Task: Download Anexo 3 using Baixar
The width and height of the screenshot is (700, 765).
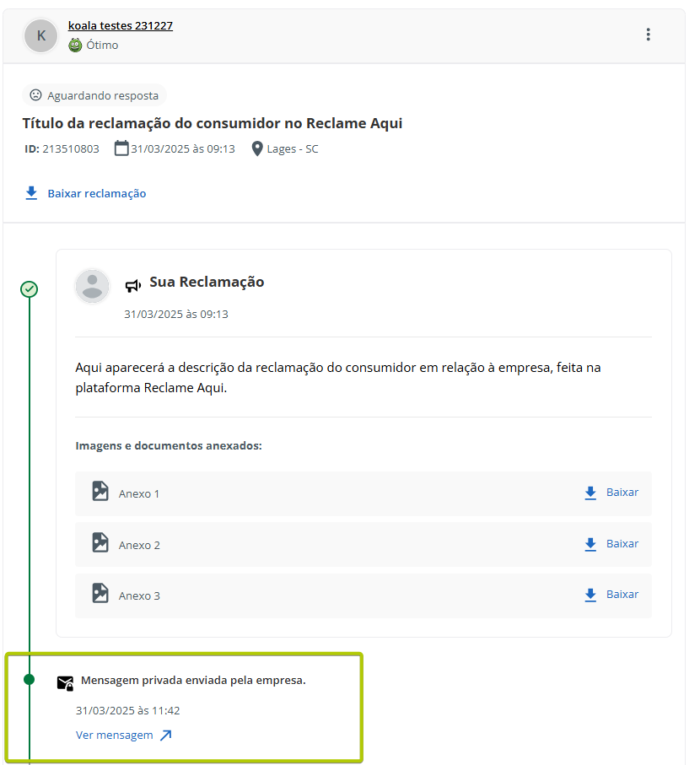Action: 611,595
